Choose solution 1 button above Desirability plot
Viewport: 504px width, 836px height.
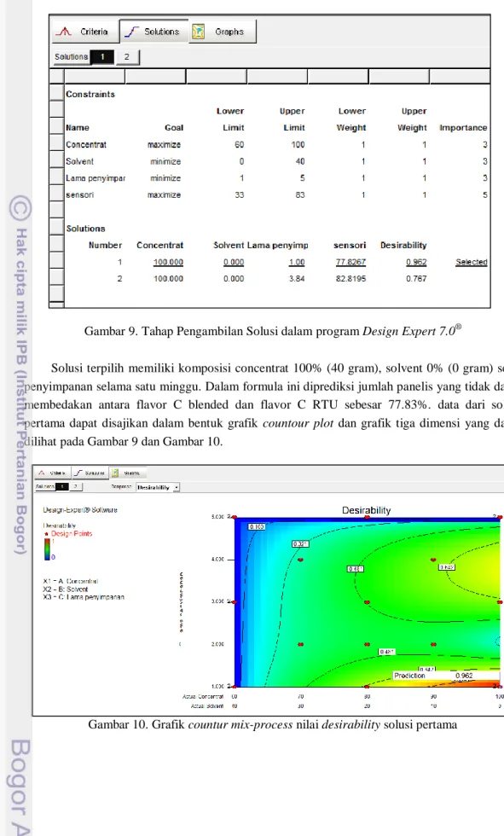62,487
